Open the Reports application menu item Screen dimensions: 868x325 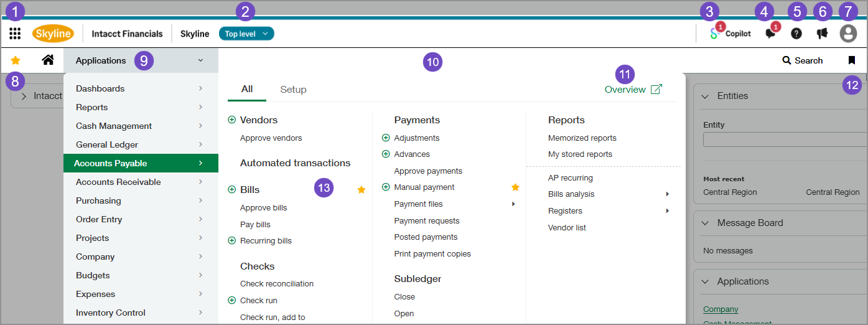tap(141, 107)
